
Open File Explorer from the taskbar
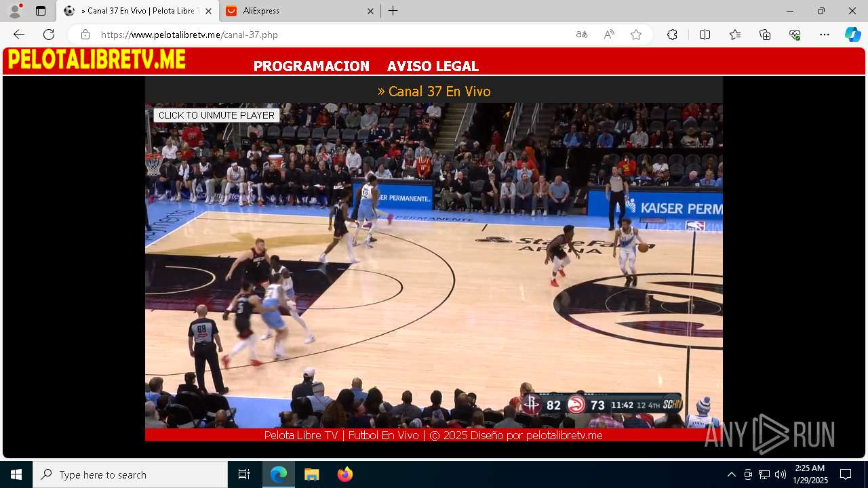pyautogui.click(x=311, y=474)
